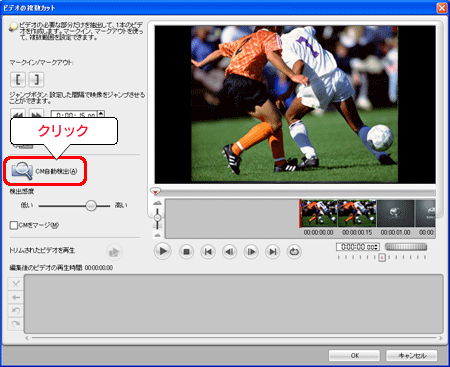The image size is (450, 367).
Task: Click the Mark Out bracket button
Action: [x=36, y=79]
